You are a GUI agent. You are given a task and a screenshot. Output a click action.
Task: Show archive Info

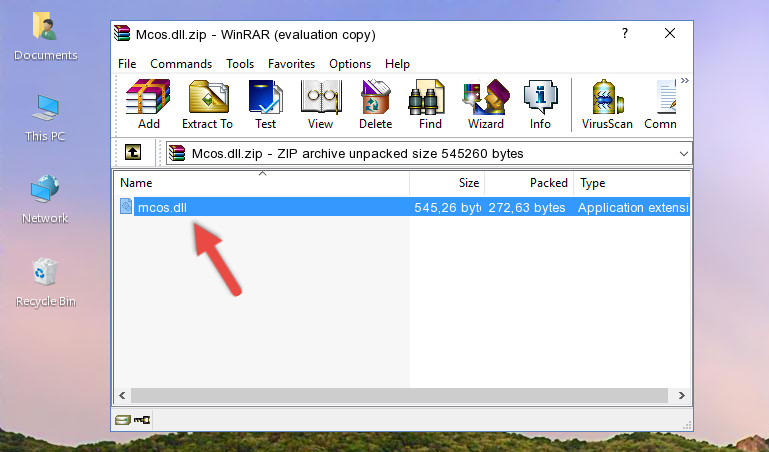(x=540, y=104)
